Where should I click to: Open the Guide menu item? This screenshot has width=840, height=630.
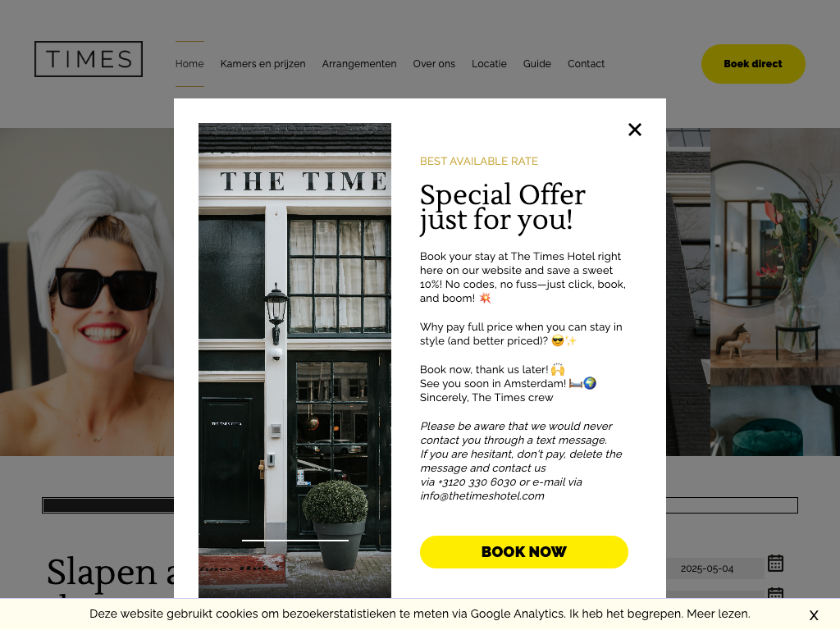pyautogui.click(x=536, y=64)
